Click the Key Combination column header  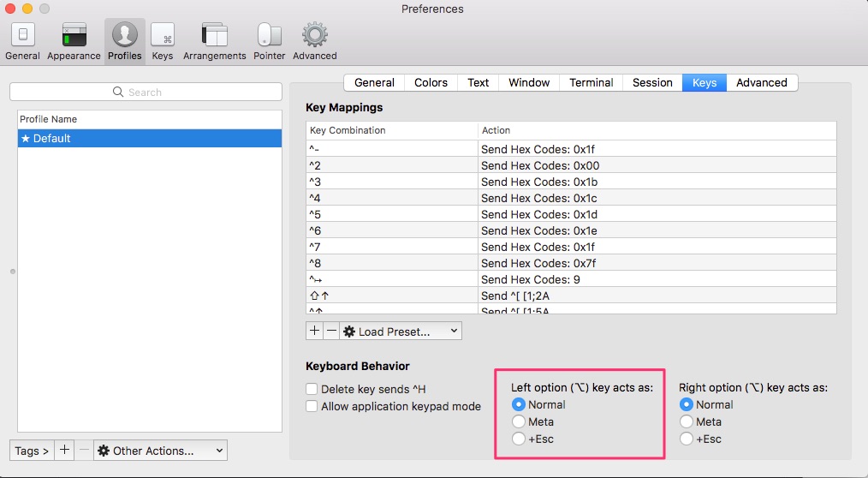coord(391,130)
